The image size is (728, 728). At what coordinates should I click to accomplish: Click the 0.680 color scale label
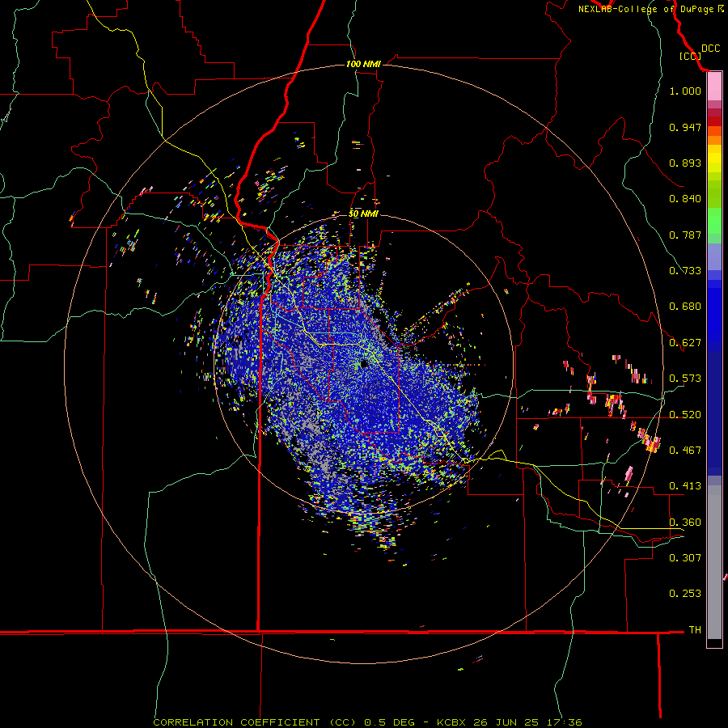(x=685, y=307)
